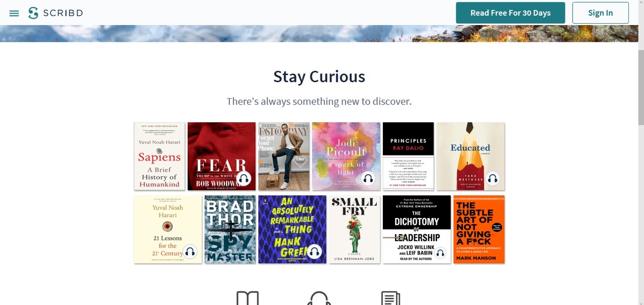Open Brad Thor Spymaster cover
The image size is (644, 305).
pyautogui.click(x=230, y=229)
